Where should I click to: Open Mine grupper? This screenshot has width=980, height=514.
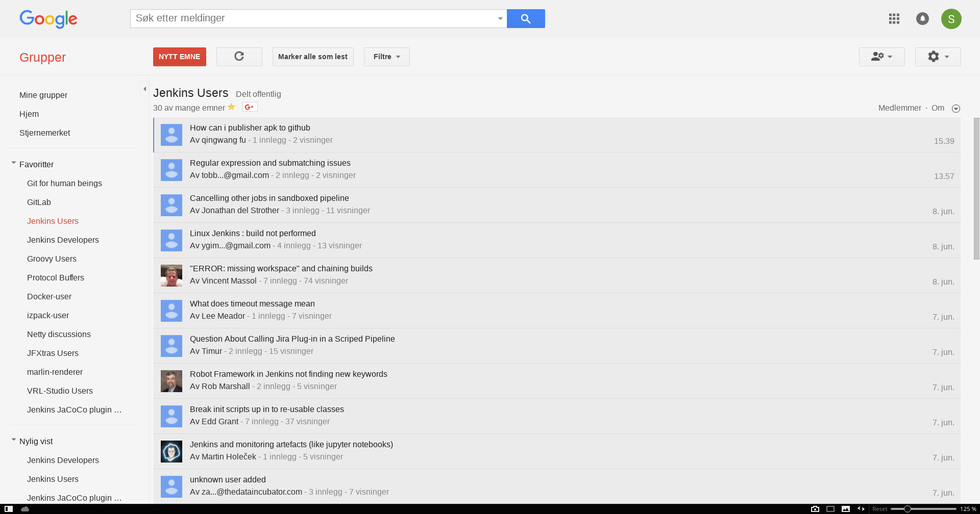point(43,95)
